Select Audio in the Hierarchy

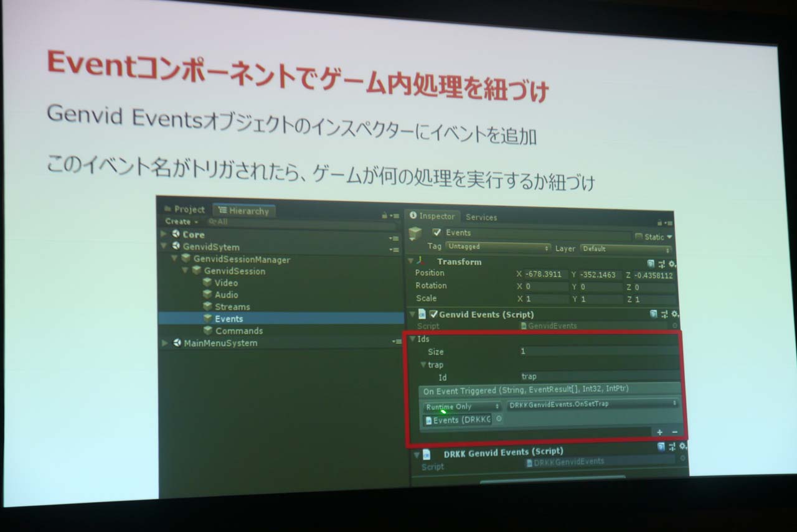226,295
